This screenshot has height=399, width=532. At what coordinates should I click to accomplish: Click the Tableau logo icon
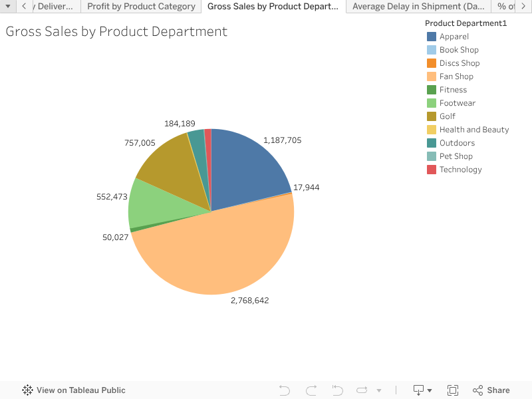point(27,390)
